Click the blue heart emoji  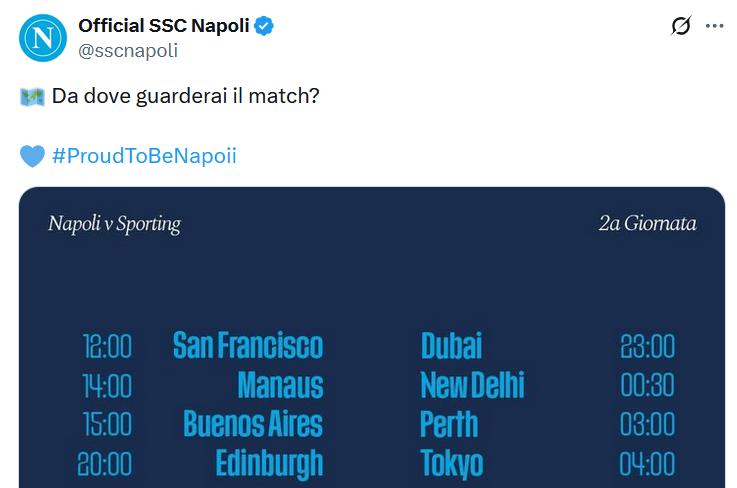pyautogui.click(x=32, y=156)
